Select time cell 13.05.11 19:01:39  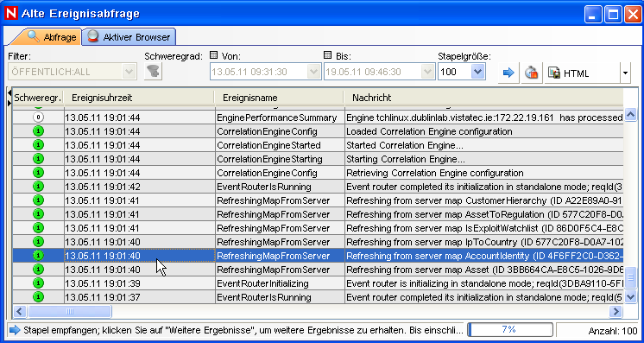140,283
